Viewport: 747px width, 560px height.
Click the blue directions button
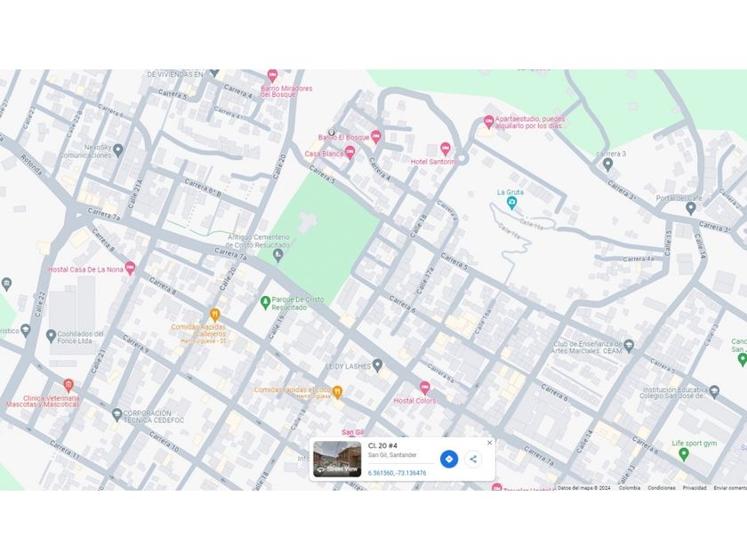(448, 459)
